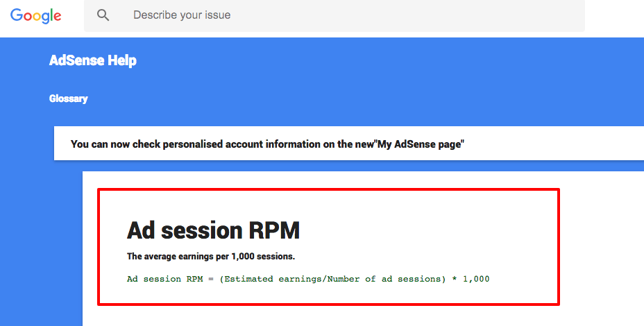Click the magnifying glass search icon
The height and width of the screenshot is (326, 644).
point(103,15)
